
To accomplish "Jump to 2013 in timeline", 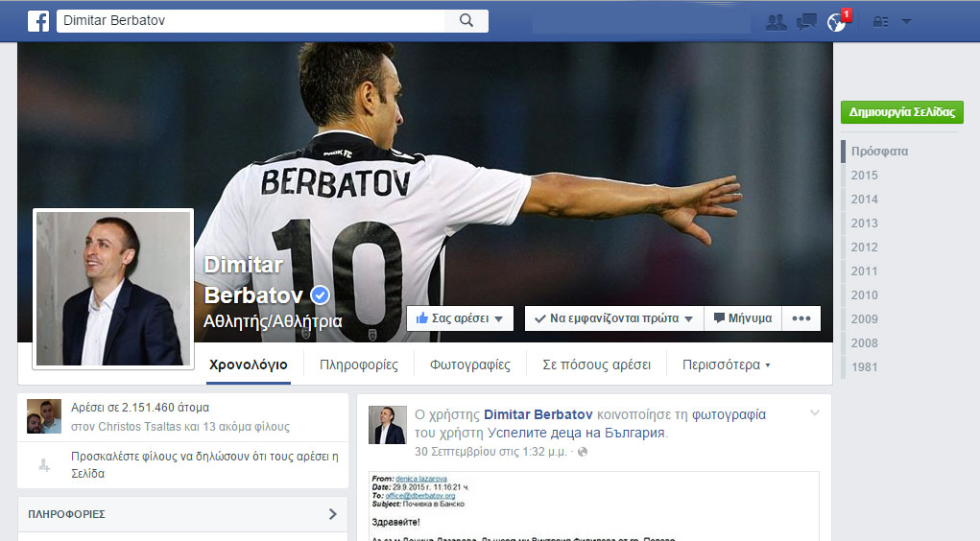I will 865,223.
